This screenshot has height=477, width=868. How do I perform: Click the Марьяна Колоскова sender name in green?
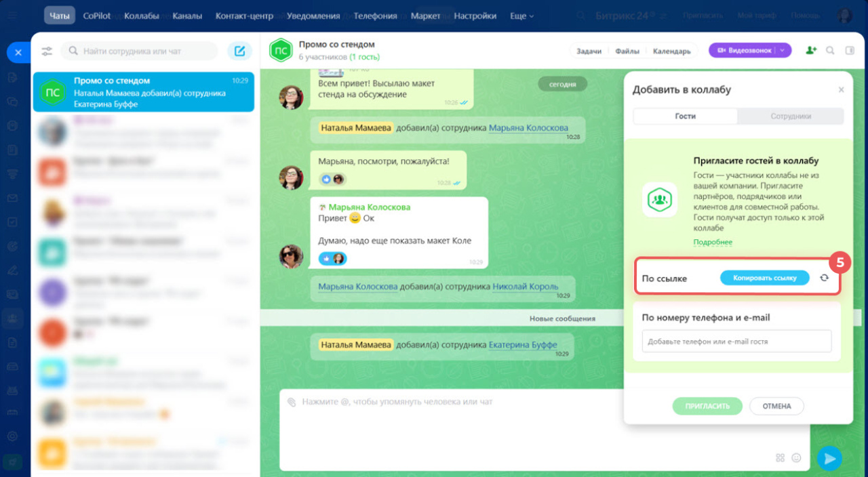pyautogui.click(x=369, y=207)
